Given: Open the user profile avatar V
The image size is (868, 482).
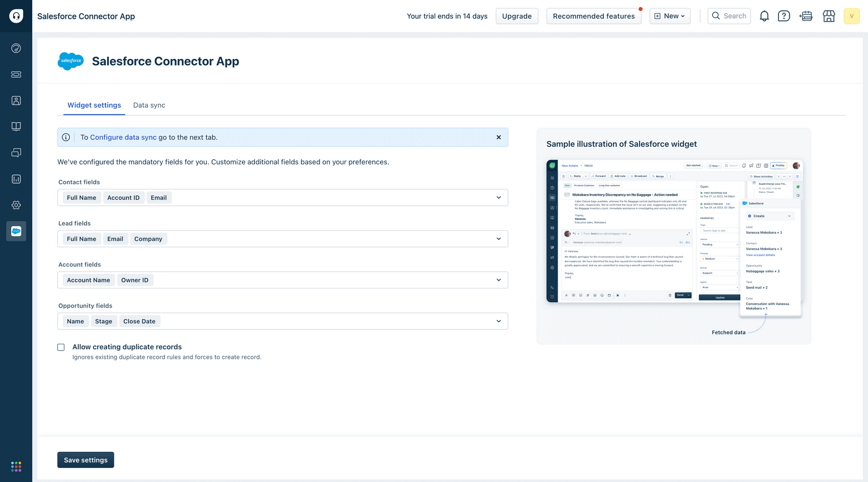Looking at the screenshot, I should point(852,16).
